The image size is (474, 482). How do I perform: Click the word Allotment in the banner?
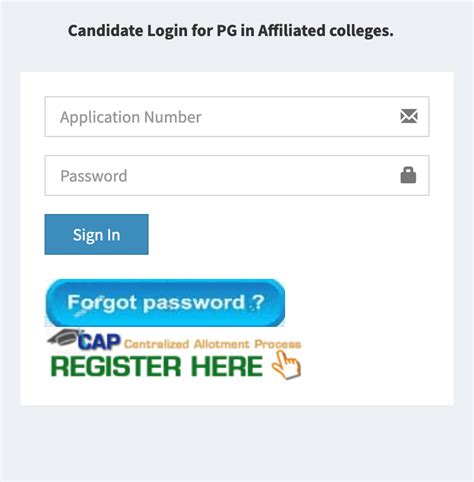click(x=221, y=344)
